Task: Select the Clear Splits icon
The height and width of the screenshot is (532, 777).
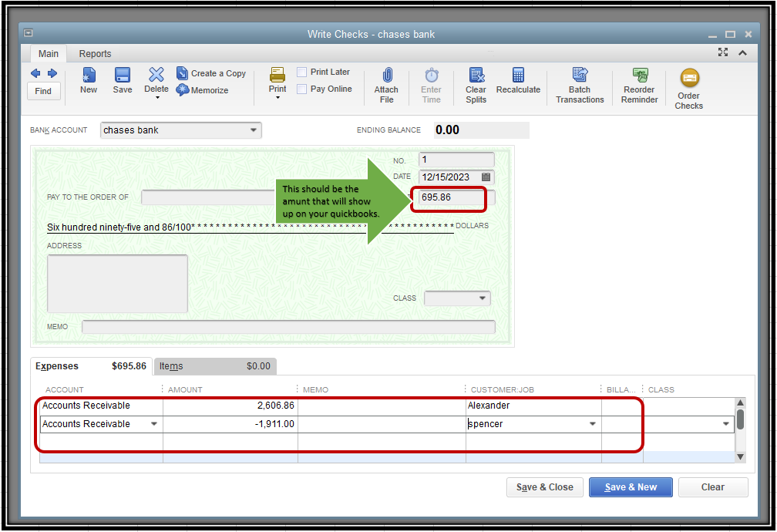Action: [476, 76]
